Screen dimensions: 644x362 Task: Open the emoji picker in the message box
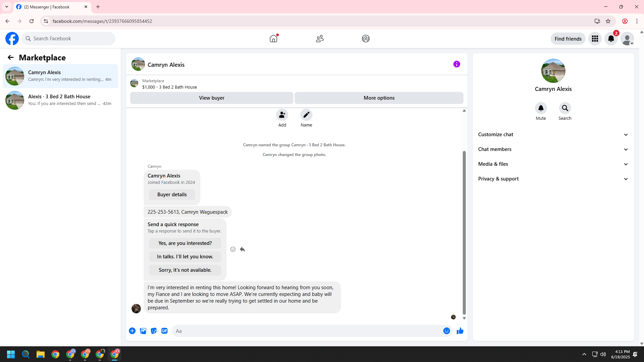coord(446,331)
